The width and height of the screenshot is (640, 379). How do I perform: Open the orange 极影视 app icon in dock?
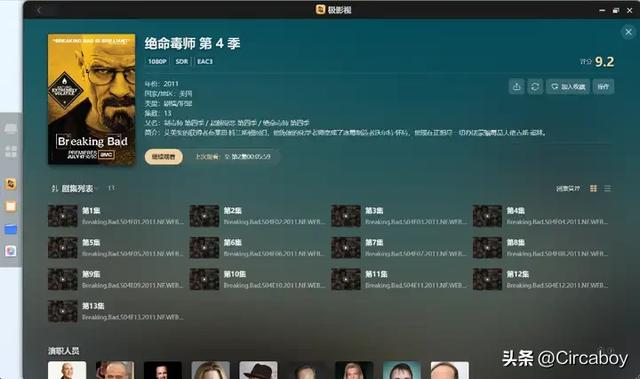pos(11,184)
